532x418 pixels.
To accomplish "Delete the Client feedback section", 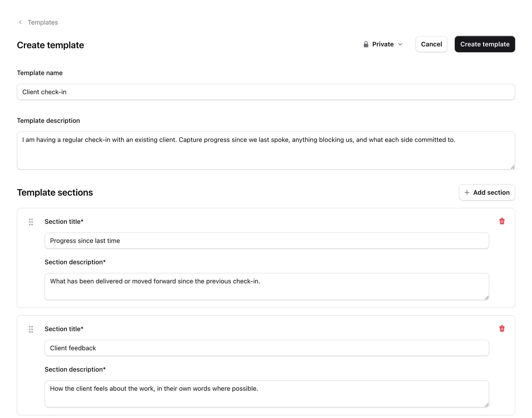I will click(502, 329).
